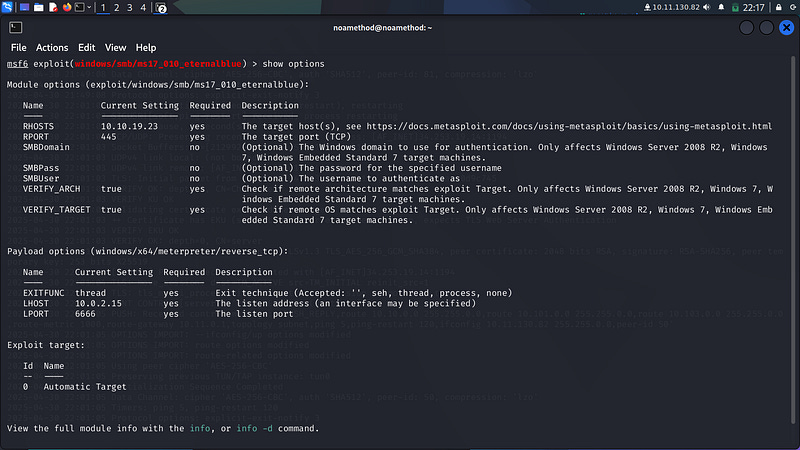
Task: Click the terminal window menu icon
Action: (15, 28)
